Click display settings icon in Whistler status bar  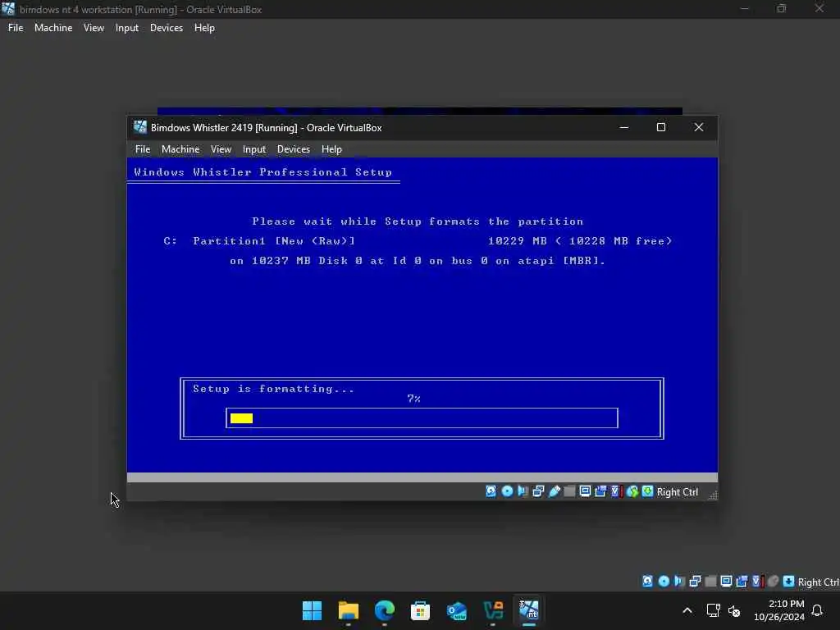585,491
